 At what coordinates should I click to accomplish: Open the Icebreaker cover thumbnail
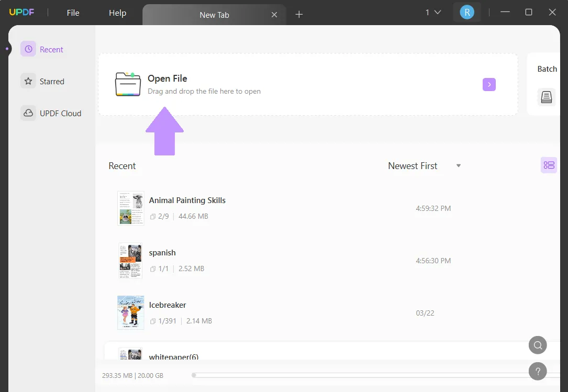point(131,312)
